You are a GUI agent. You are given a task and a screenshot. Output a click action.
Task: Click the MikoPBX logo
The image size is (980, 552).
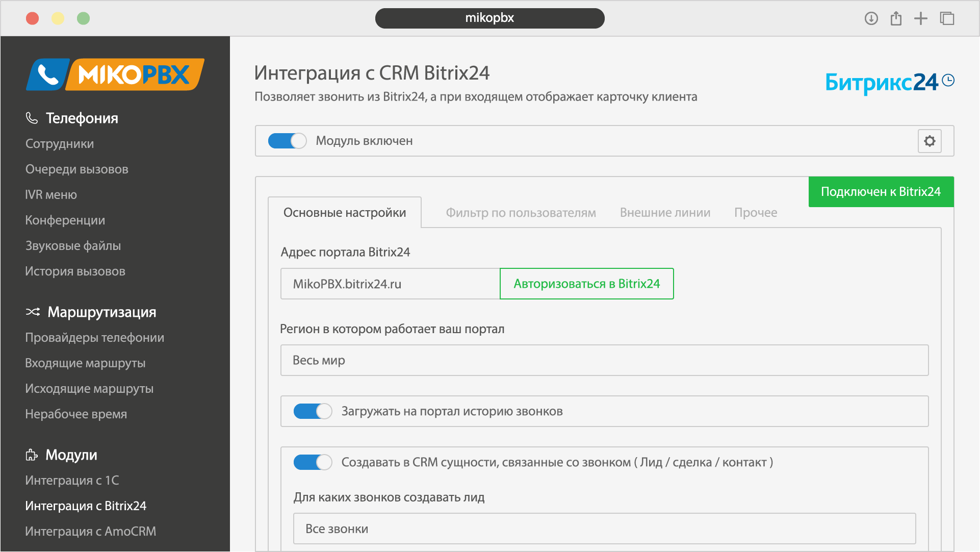[x=115, y=74]
